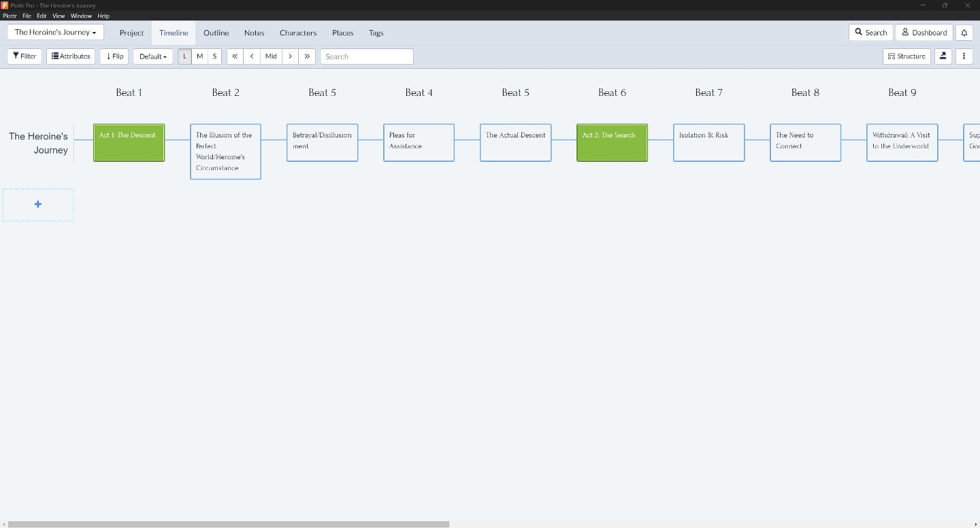Open The Illusion of the Perfect World card
The width and height of the screenshot is (980, 528).
tap(225, 151)
